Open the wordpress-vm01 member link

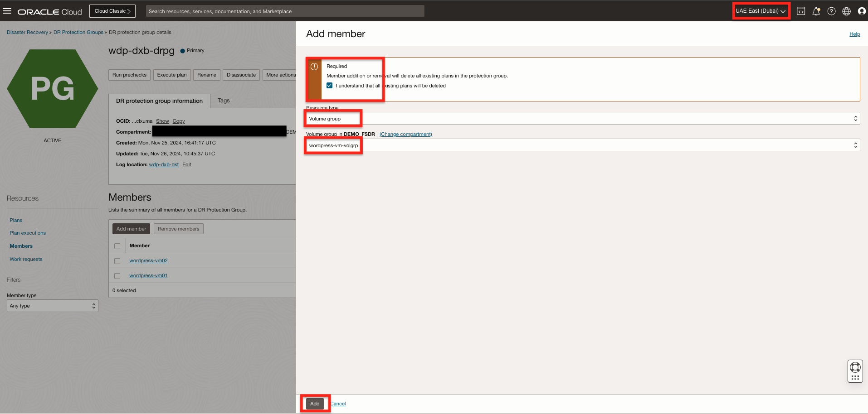pyautogui.click(x=148, y=275)
